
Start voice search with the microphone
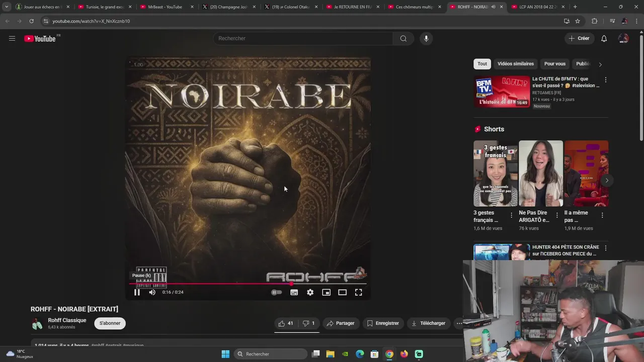pyautogui.click(x=426, y=38)
